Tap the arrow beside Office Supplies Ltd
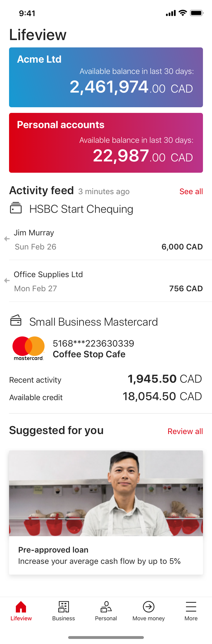 pos(7,281)
